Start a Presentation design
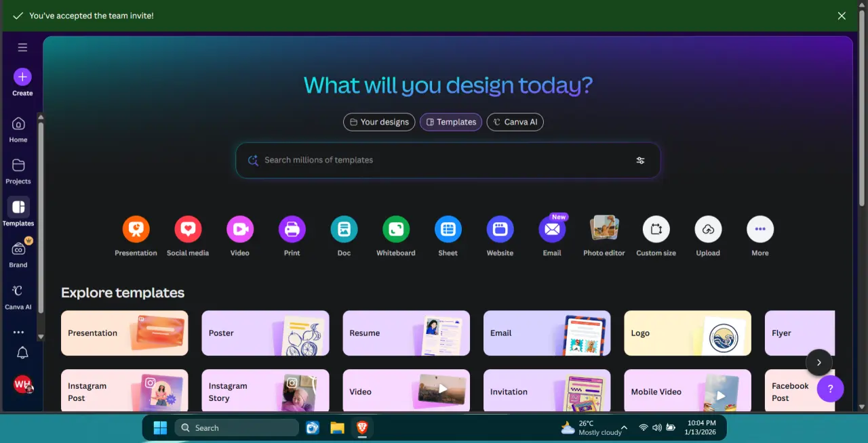 pos(136,236)
